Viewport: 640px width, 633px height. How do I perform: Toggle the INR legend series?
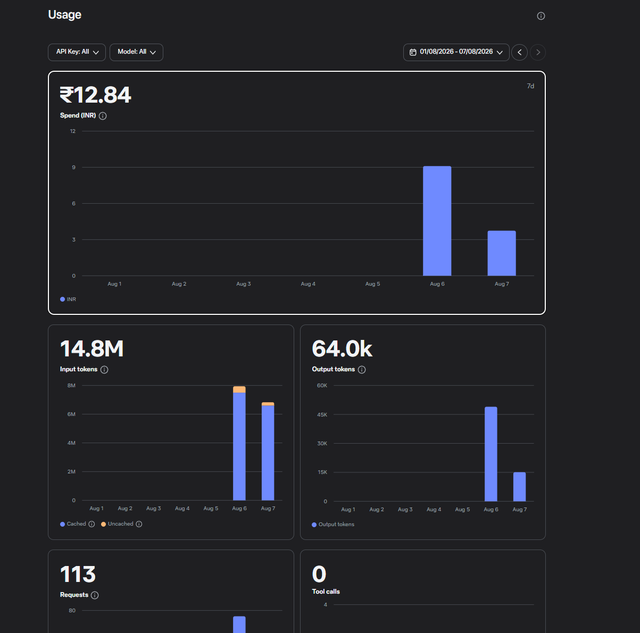point(68,299)
